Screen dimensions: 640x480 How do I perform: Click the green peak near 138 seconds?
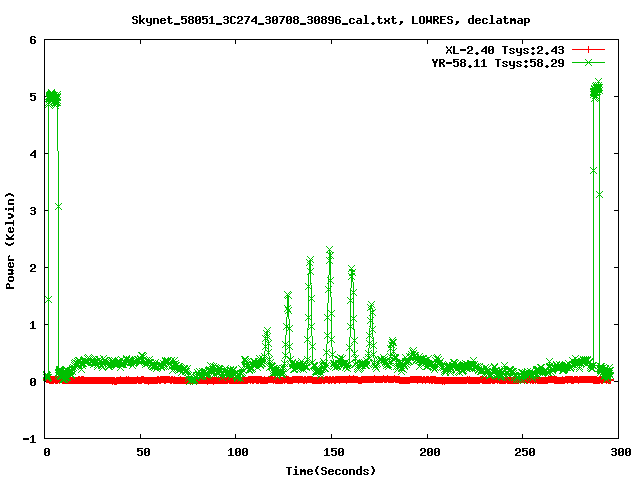[310, 263]
